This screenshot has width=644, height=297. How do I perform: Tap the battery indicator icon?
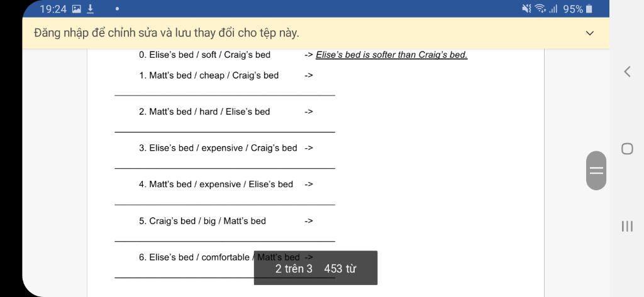[x=589, y=9]
